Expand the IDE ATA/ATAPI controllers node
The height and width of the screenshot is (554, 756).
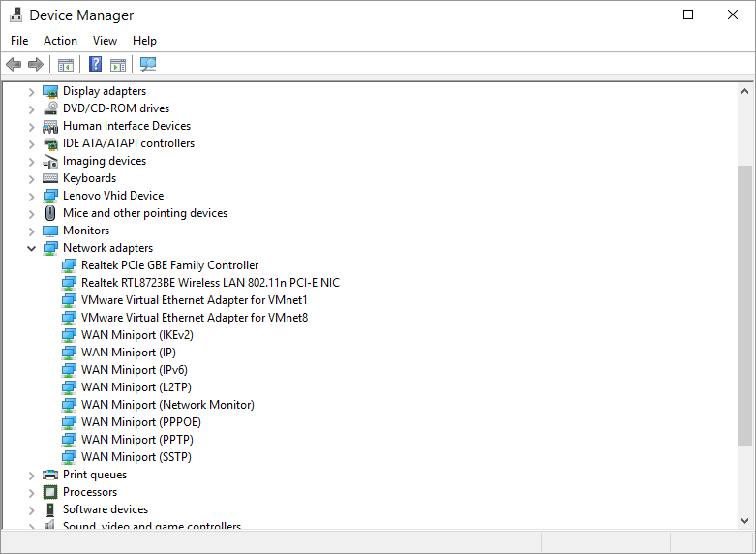tap(31, 143)
